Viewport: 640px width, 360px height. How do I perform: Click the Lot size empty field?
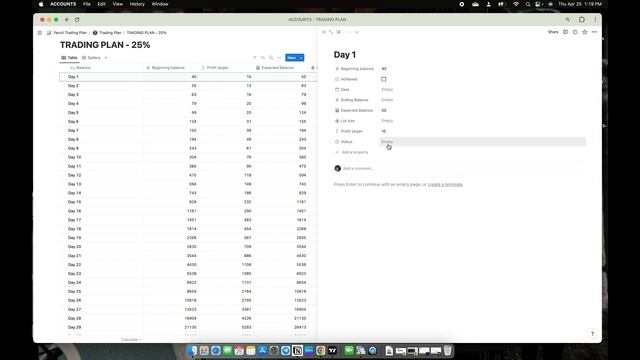pyautogui.click(x=483, y=121)
